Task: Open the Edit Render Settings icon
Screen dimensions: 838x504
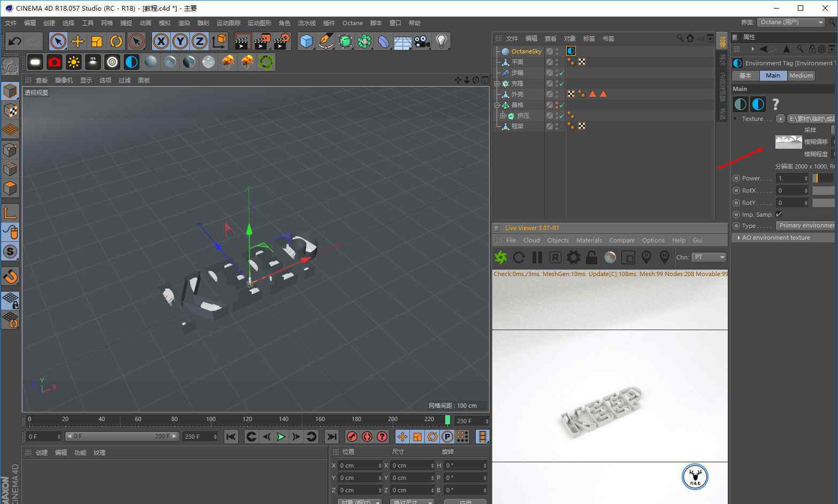Action: point(282,41)
